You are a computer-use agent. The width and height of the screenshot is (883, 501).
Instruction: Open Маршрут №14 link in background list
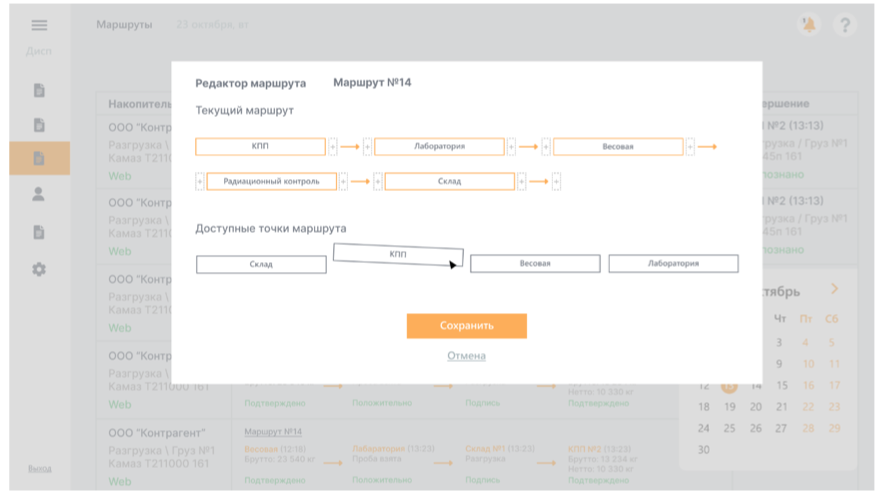pos(273,432)
